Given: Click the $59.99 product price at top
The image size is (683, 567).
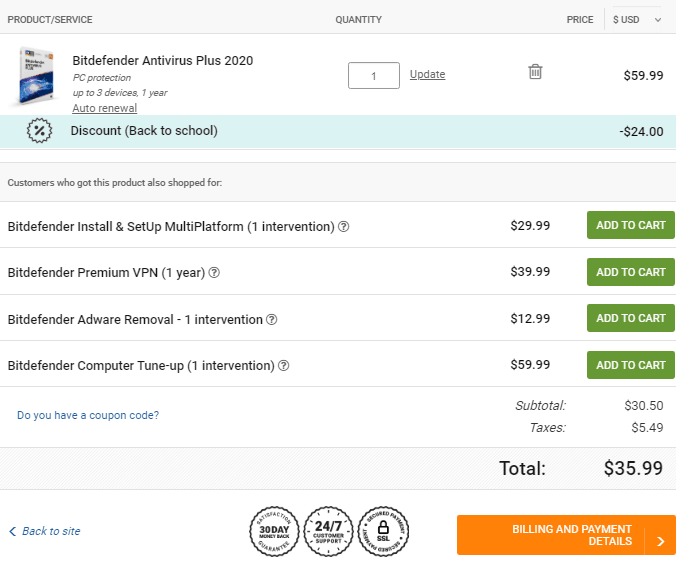Looking at the screenshot, I should (643, 75).
